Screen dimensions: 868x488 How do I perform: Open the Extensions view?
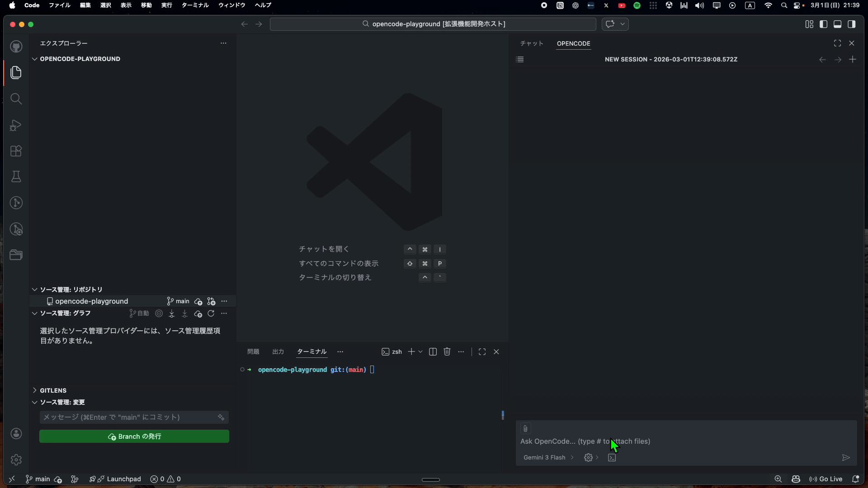[x=16, y=151]
